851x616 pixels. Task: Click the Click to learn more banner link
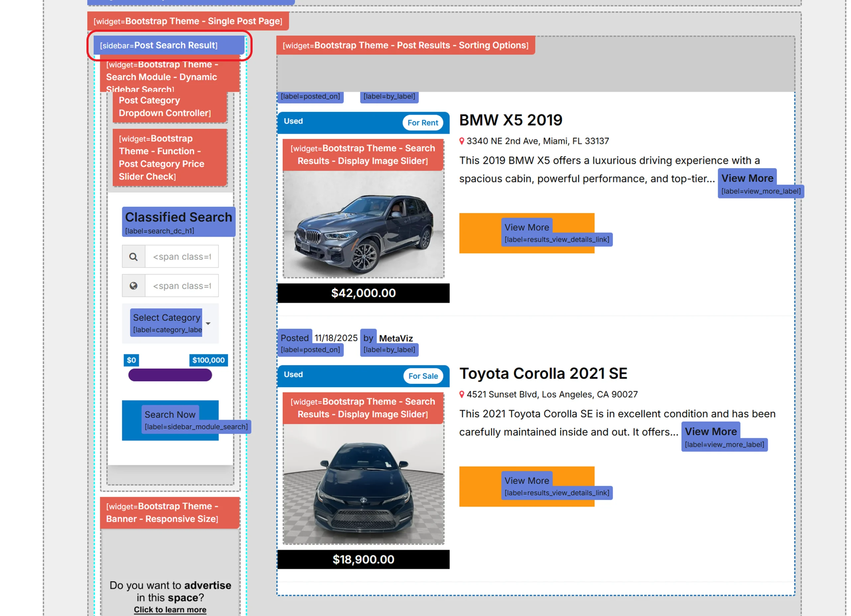coord(170,610)
